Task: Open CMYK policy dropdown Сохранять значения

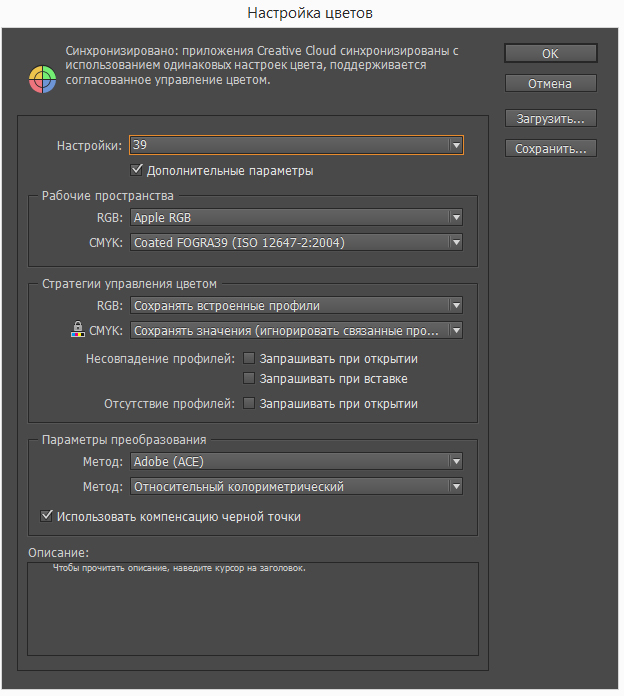Action: [x=296, y=330]
